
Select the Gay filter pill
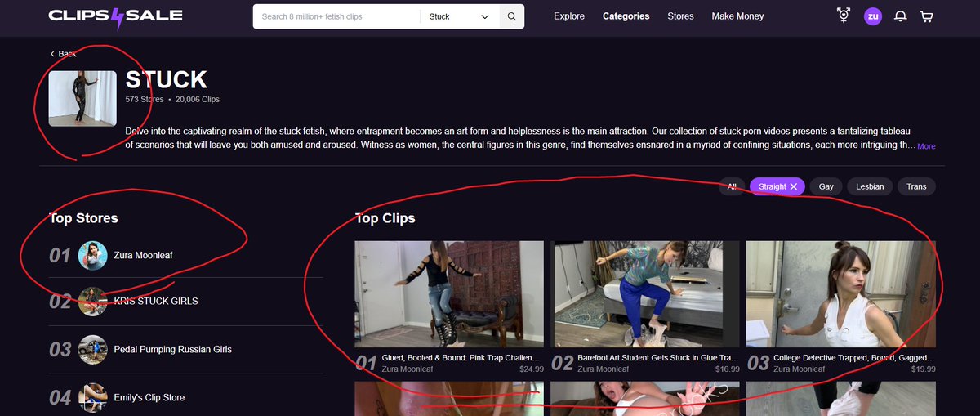tap(826, 186)
